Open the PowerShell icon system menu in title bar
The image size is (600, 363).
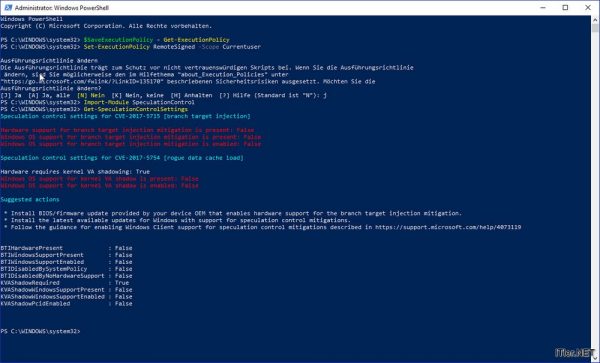coord(8,8)
